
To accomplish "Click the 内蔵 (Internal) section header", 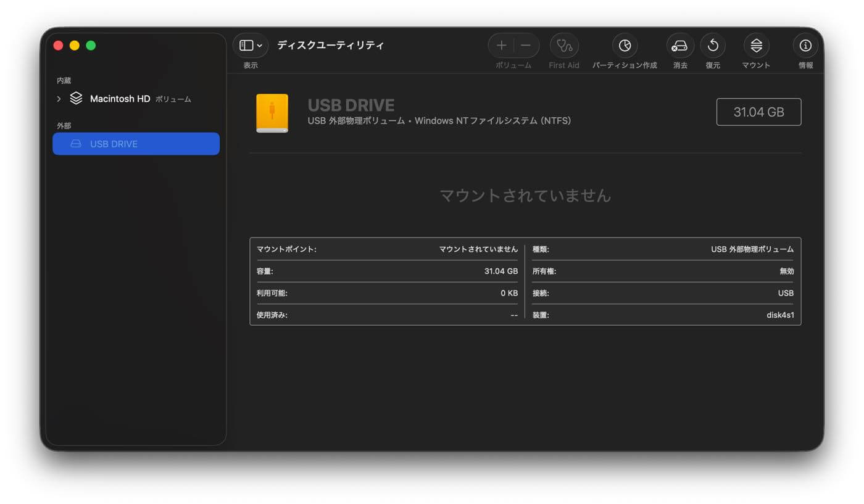I will [x=63, y=80].
